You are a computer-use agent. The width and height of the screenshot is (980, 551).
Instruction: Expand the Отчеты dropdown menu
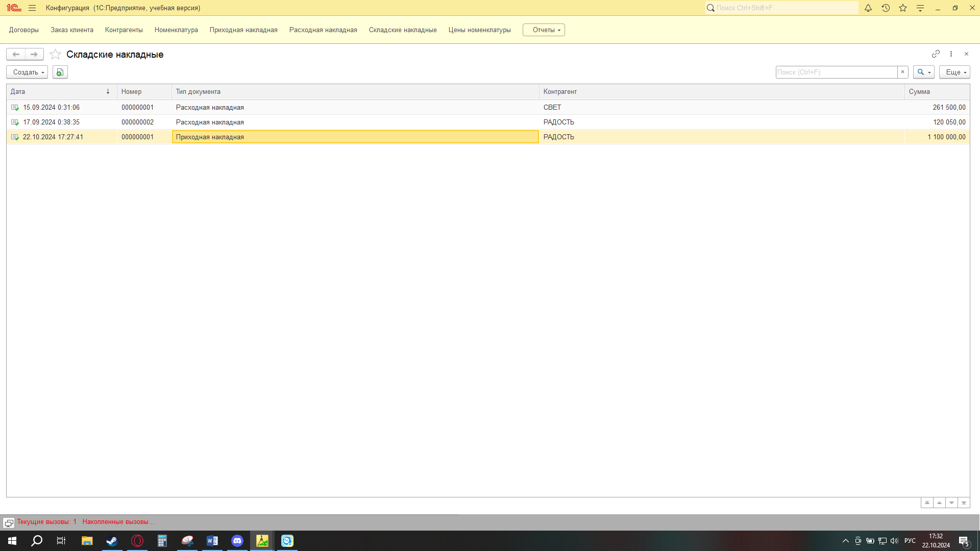[x=544, y=30]
